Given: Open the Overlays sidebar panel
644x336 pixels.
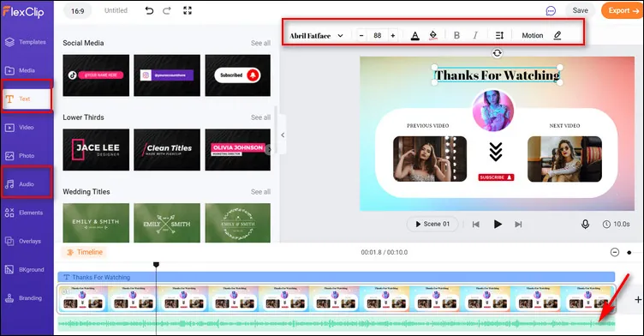Looking at the screenshot, I should pyautogui.click(x=23, y=241).
